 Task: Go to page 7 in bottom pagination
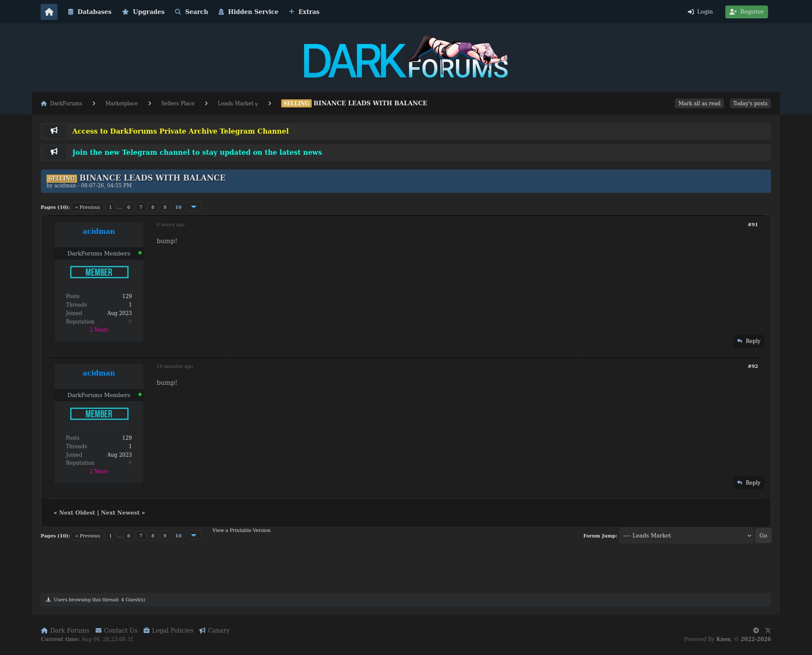pyautogui.click(x=141, y=536)
